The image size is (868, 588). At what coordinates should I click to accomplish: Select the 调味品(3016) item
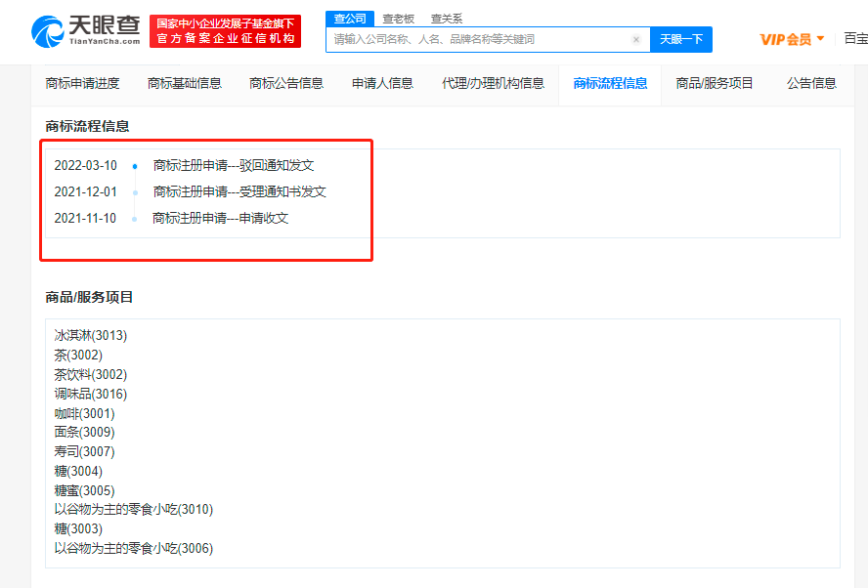tap(91, 395)
